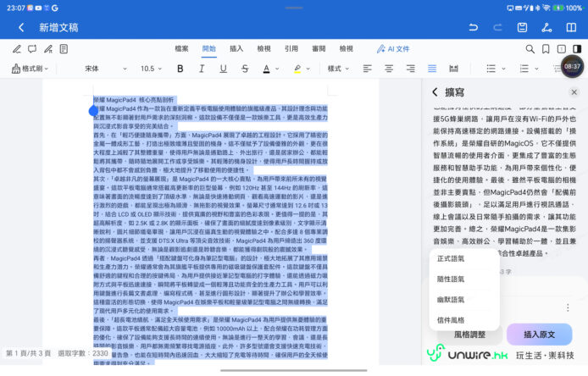
Task: Open the 10.5 font size dropdown
Action: pos(151,69)
